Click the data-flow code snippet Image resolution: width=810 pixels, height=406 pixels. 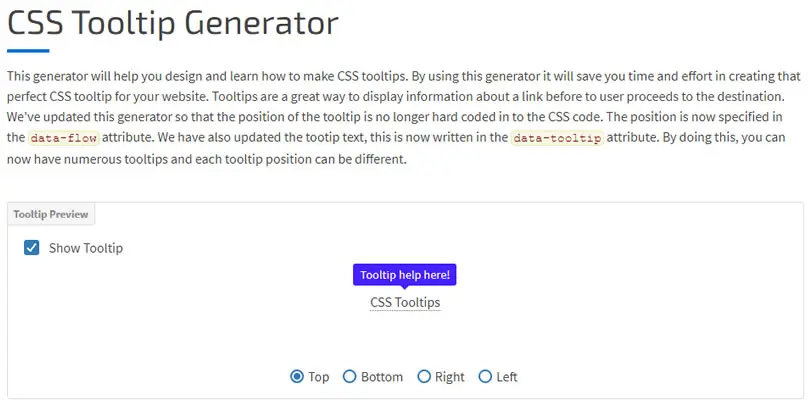point(64,138)
